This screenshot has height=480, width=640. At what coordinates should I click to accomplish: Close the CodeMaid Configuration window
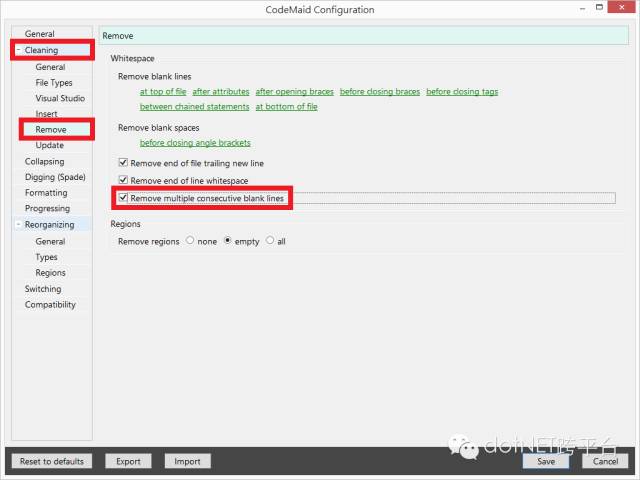coord(621,7)
